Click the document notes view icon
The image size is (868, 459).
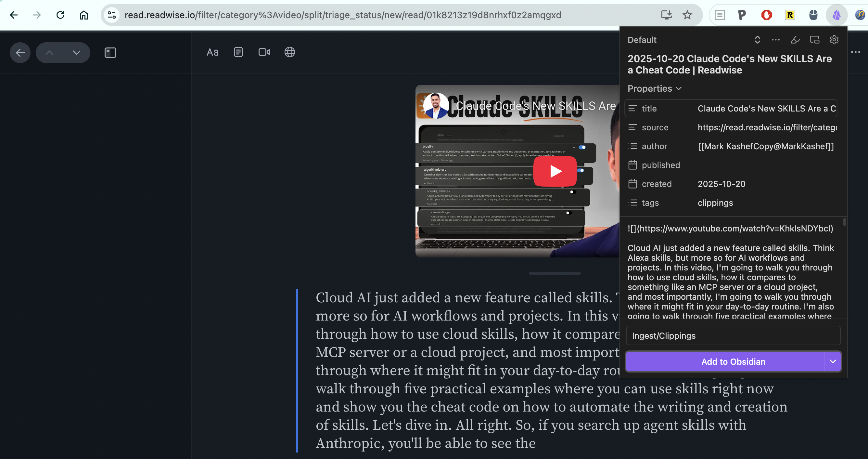(x=238, y=52)
